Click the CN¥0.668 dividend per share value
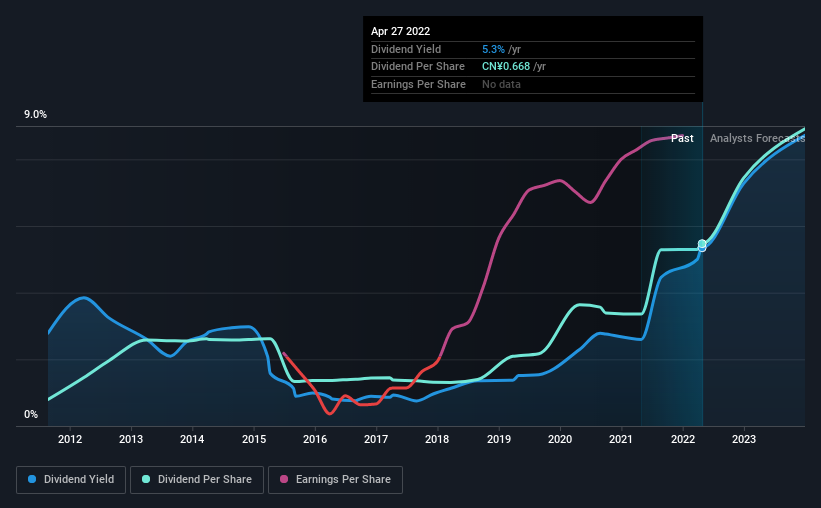821x508 pixels. pos(506,67)
